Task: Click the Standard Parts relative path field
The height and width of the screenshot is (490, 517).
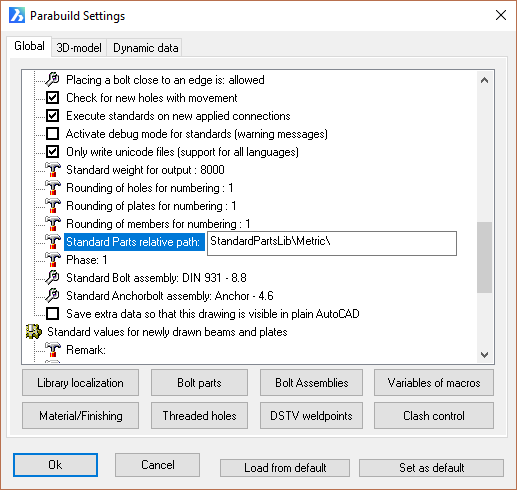Action: 332,243
